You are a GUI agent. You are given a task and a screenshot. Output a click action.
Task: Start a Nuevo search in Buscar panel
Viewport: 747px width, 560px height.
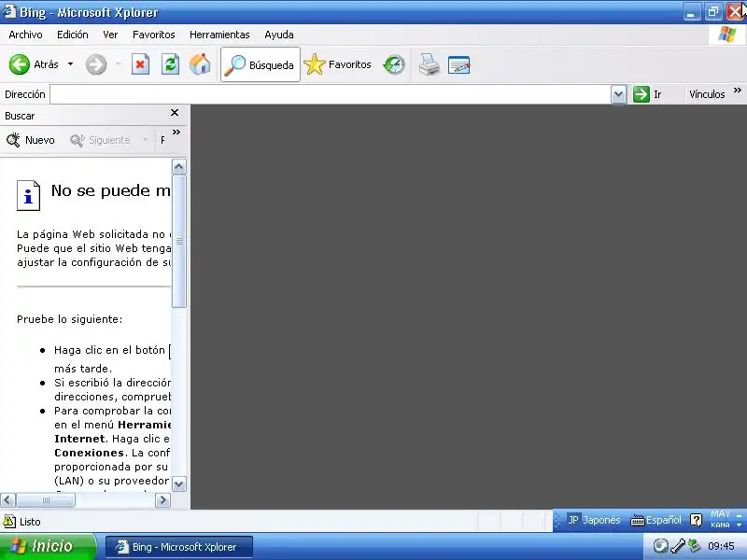click(31, 140)
